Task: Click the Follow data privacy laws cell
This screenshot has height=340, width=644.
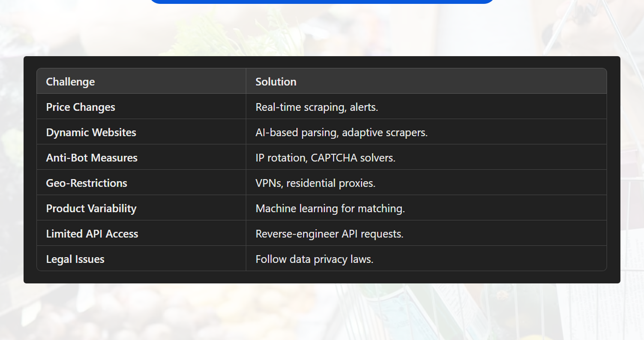Action: coord(314,259)
